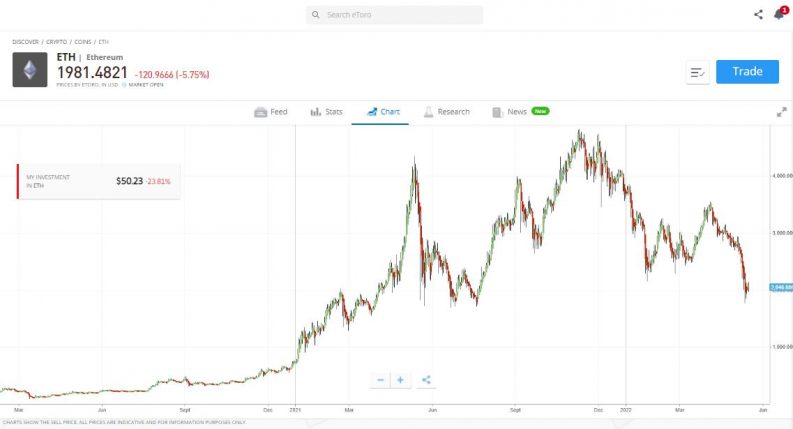The image size is (793, 429).
Task: Focus the Search eToro field
Action: (x=400, y=15)
